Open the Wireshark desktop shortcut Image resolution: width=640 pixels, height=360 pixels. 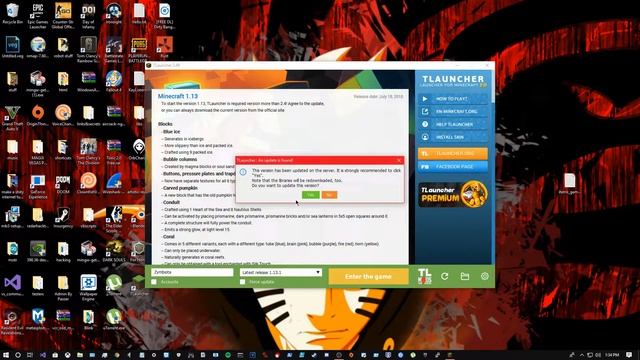[113, 184]
